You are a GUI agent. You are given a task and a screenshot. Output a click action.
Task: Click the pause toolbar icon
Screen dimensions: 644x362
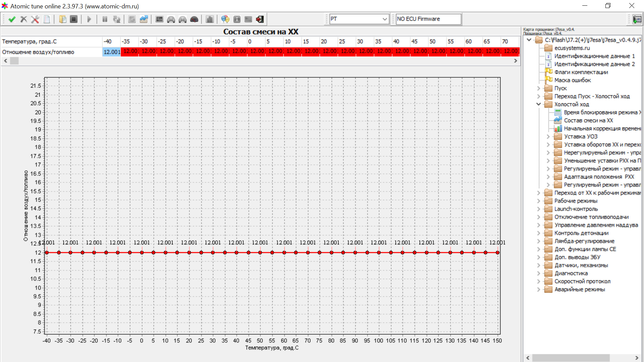(105, 19)
